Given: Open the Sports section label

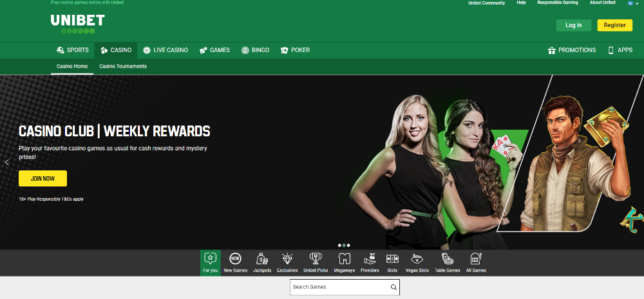Looking at the screenshot, I should pyautogui.click(x=78, y=50).
